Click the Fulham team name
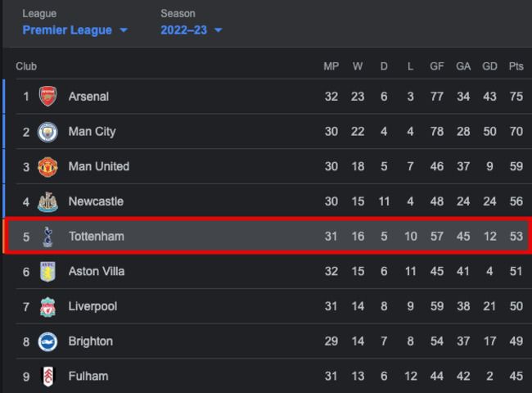532x393 pixels. click(x=88, y=377)
